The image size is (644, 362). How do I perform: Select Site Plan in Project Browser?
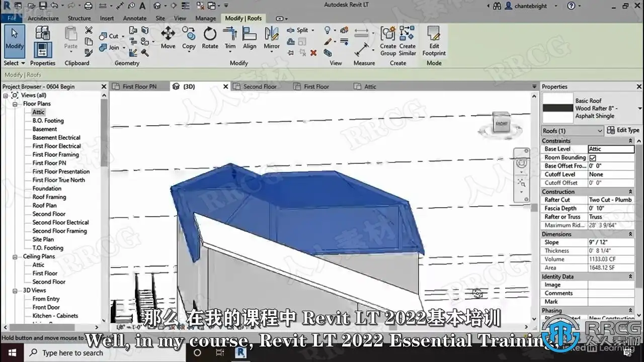click(43, 239)
